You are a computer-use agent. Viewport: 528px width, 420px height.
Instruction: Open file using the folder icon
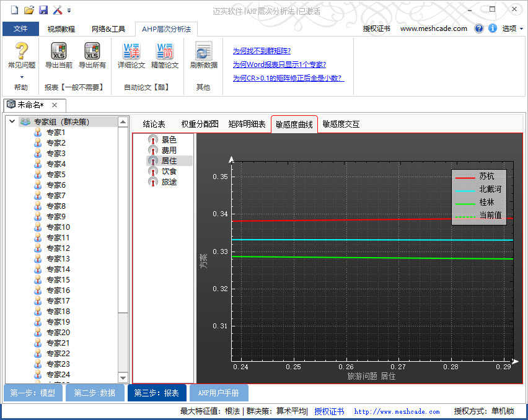[x=29, y=10]
